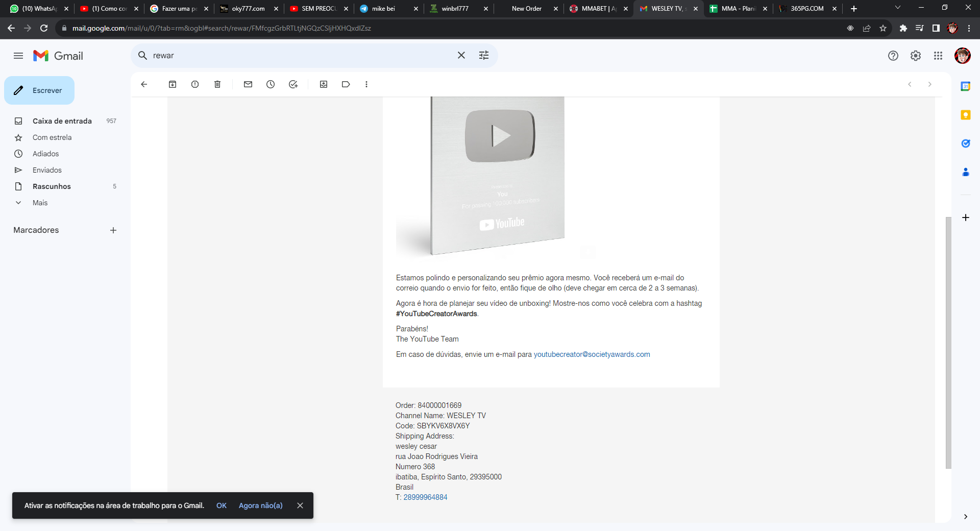Image resolution: width=980 pixels, height=531 pixels.
Task: Archive this email
Action: (x=173, y=84)
